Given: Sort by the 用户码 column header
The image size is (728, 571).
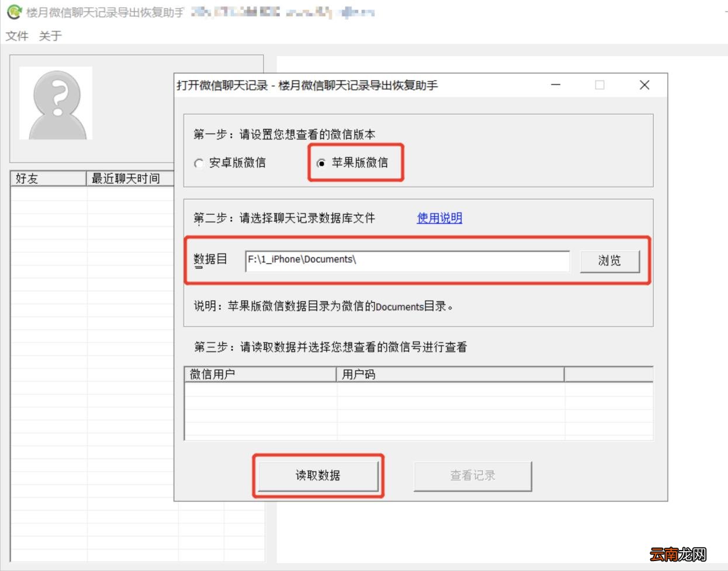Looking at the screenshot, I should 450,374.
